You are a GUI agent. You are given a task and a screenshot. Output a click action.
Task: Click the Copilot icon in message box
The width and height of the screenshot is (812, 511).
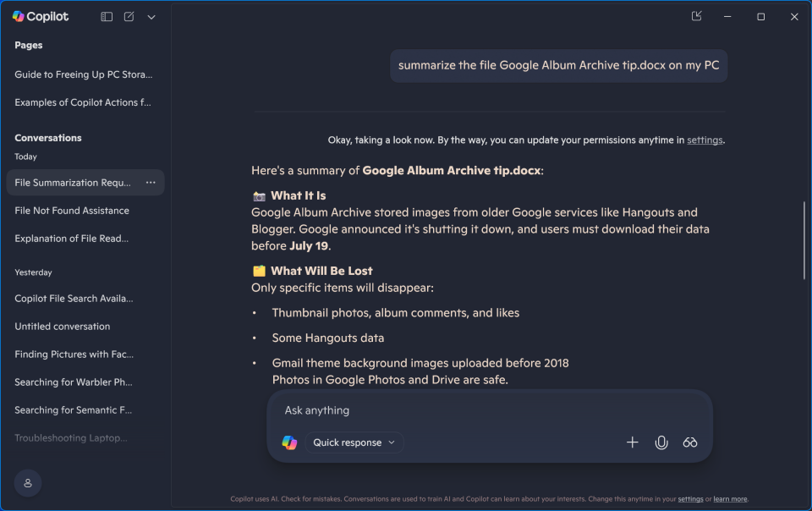pyautogui.click(x=289, y=442)
